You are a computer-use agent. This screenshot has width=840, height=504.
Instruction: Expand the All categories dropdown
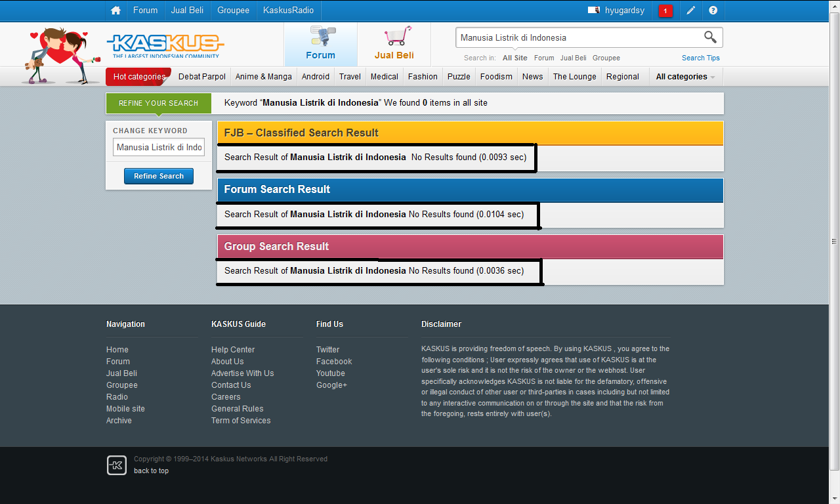click(x=685, y=77)
